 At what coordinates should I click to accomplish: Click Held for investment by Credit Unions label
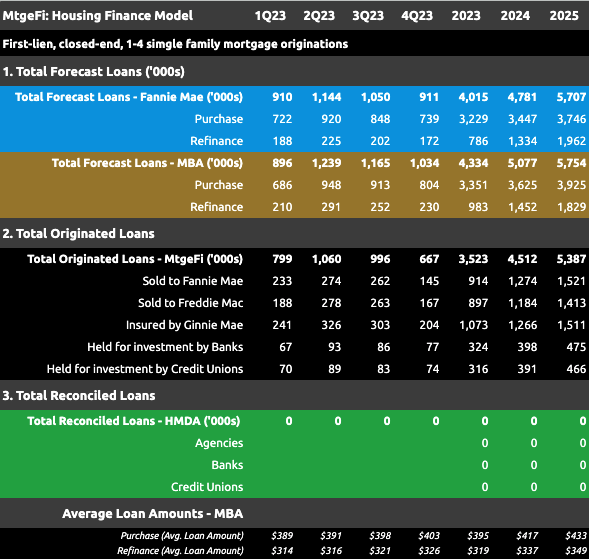[x=145, y=369]
